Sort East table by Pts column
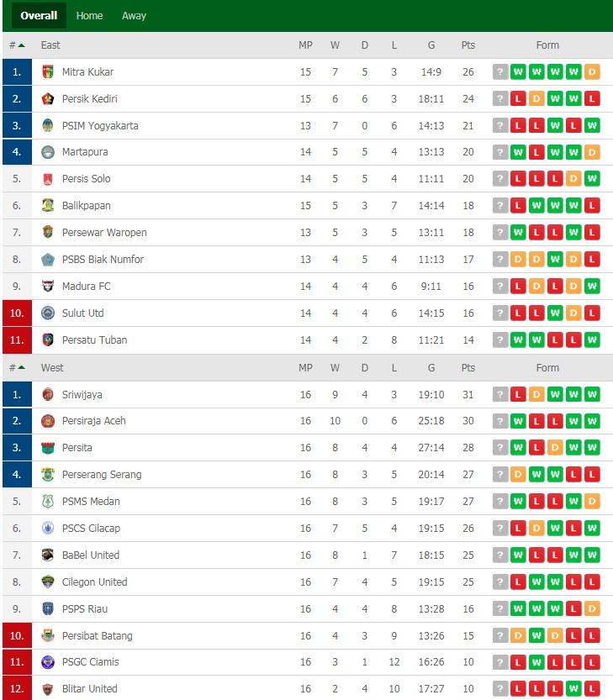This screenshot has height=700, width=613. coord(468,45)
